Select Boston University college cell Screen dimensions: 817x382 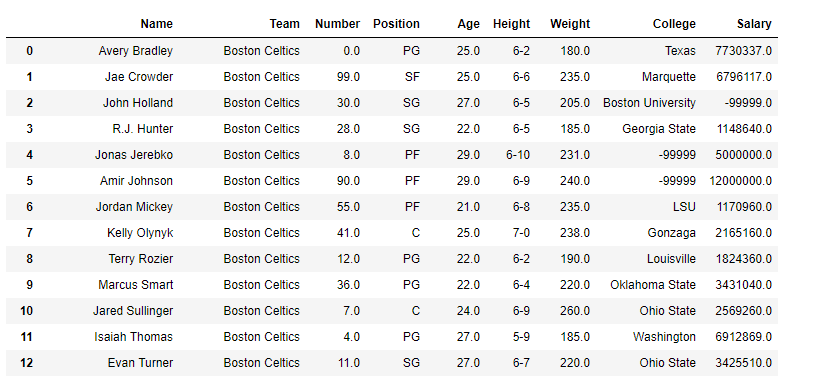pos(649,103)
